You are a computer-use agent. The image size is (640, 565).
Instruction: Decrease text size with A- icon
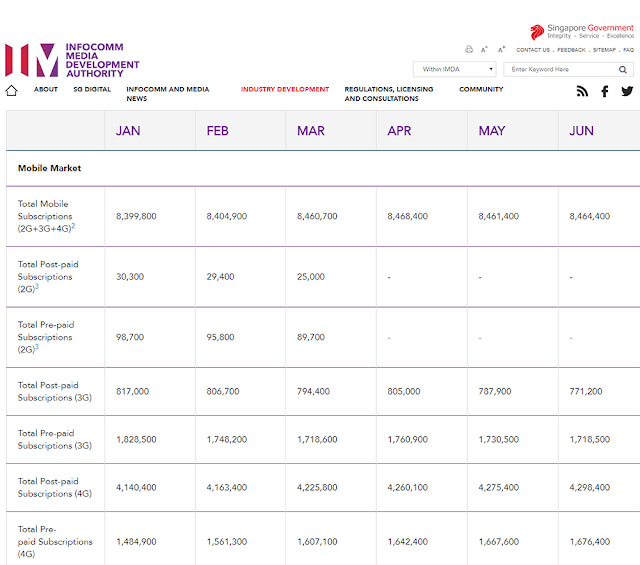coord(484,50)
